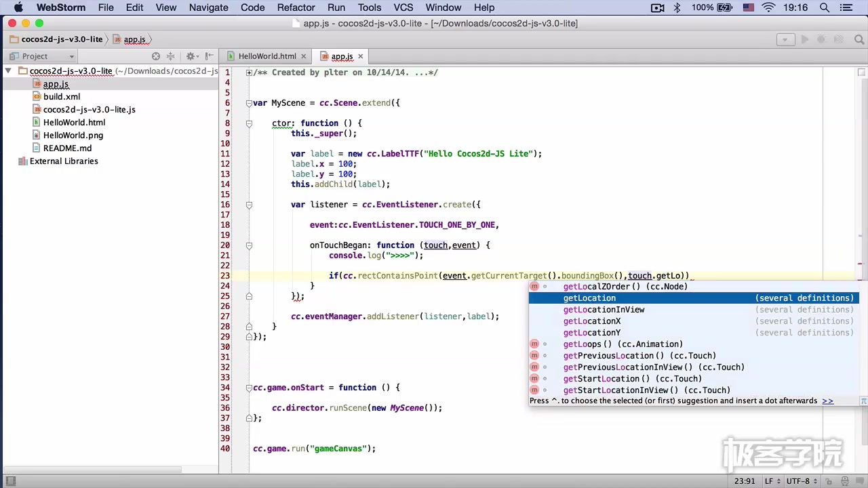Select build.xml in the project tree

(62, 97)
